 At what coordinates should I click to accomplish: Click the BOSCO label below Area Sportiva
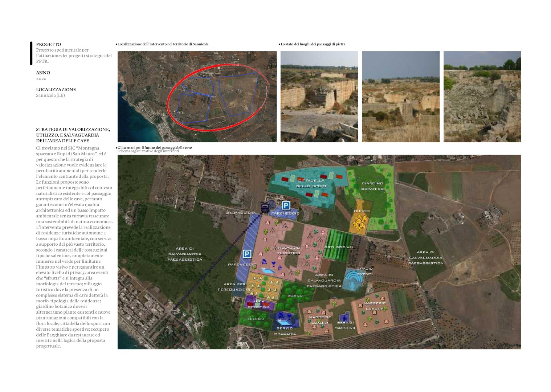click(x=256, y=319)
